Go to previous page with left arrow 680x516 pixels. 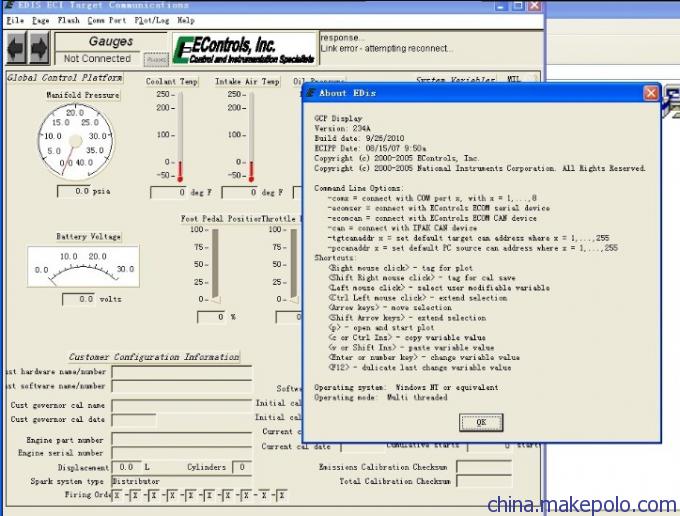17,48
